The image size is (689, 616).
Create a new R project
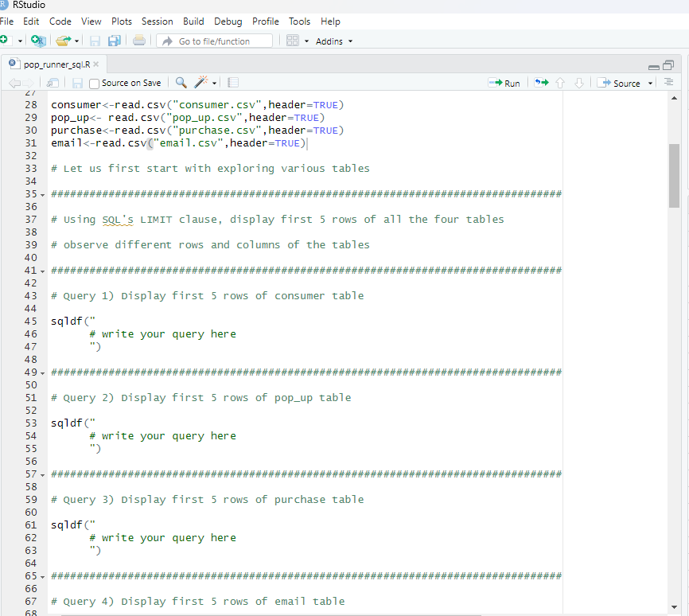pyautogui.click(x=38, y=41)
